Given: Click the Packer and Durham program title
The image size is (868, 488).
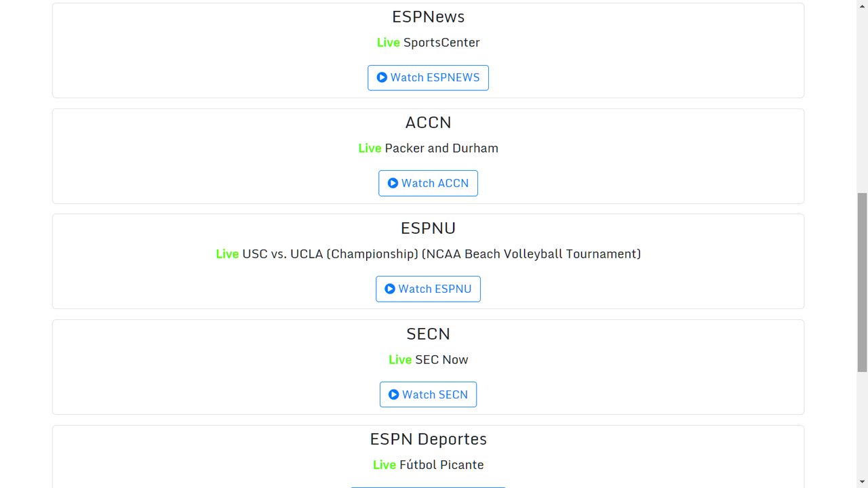Looking at the screenshot, I should 441,148.
